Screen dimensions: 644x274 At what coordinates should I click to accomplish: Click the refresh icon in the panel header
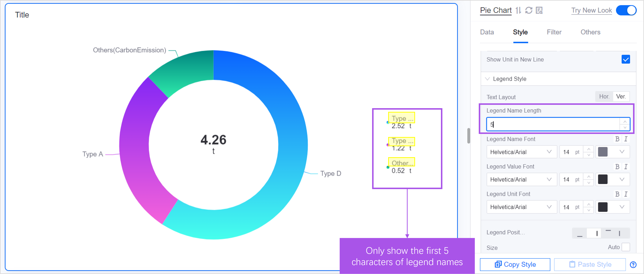529,10
